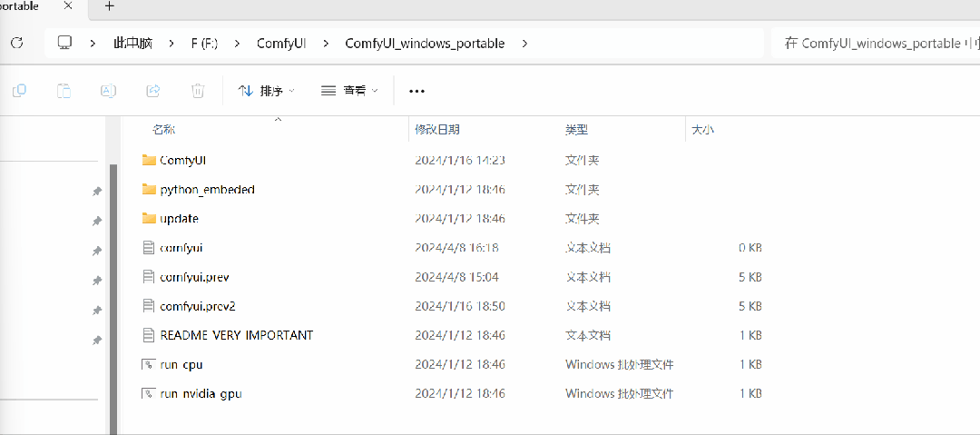This screenshot has height=435, width=980.
Task: Select the python_embeded folder name
Action: pyautogui.click(x=208, y=189)
